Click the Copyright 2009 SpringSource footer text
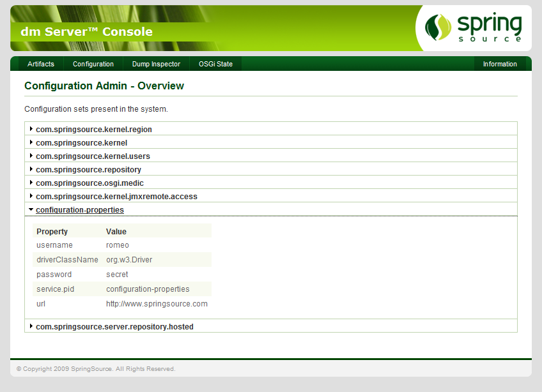Screen dimensions: 542x392 tap(96, 369)
